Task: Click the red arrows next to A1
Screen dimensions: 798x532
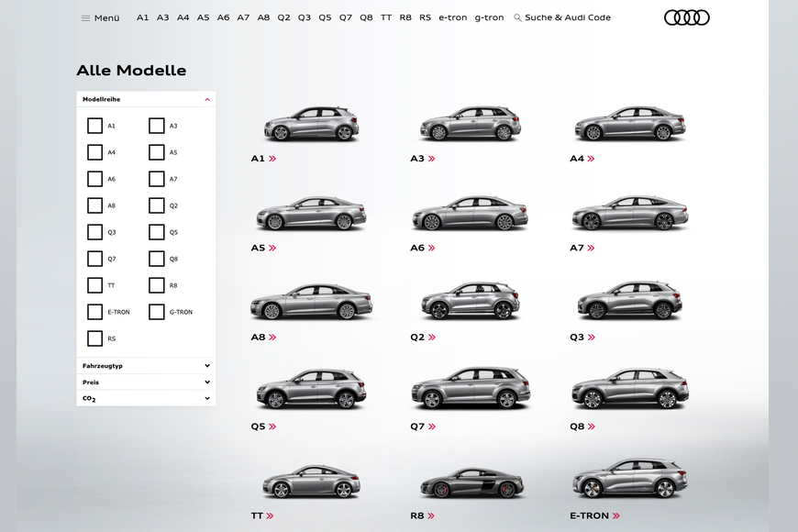Action: point(272,159)
